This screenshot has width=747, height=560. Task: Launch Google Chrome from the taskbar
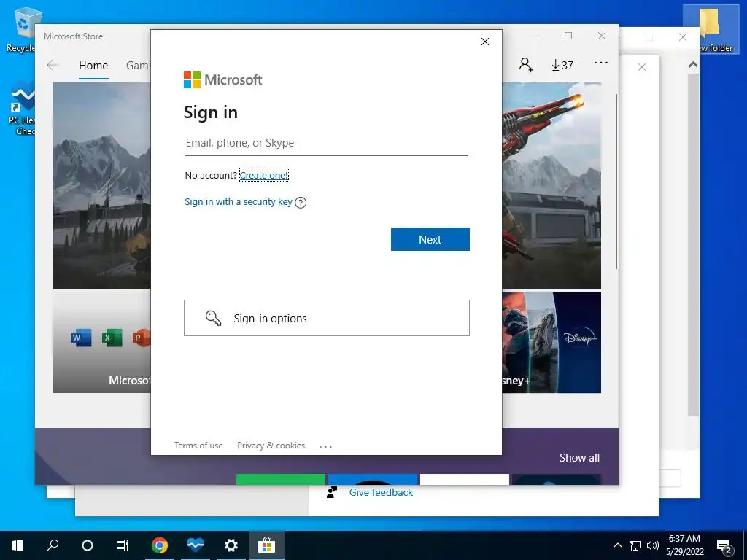point(160,545)
